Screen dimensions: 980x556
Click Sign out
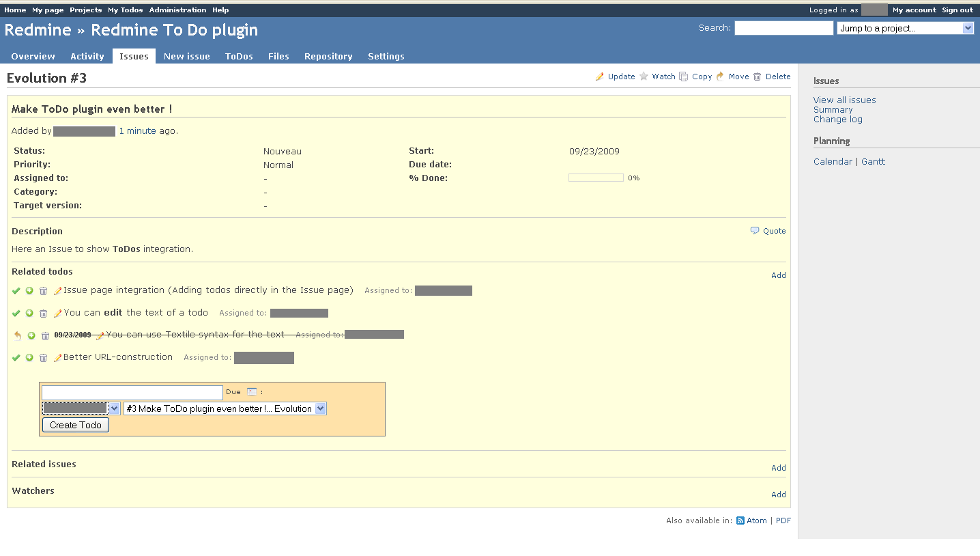tap(957, 10)
